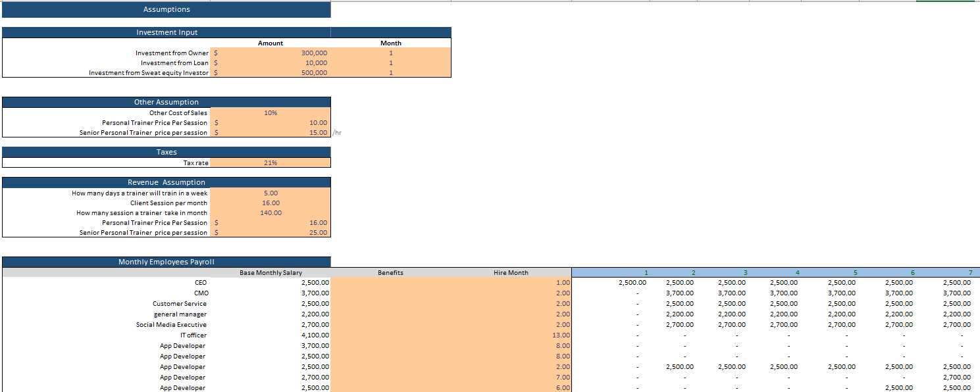Viewport: 980px width, 392px height.
Task: Select the Other Cost of Sales 10% cell
Action: pos(270,112)
